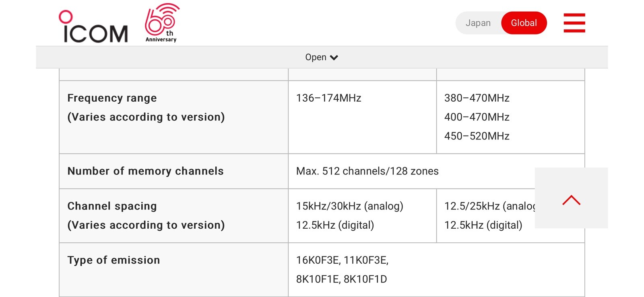Click the 380–470MHz value
This screenshot has width=644, height=297.
click(477, 98)
